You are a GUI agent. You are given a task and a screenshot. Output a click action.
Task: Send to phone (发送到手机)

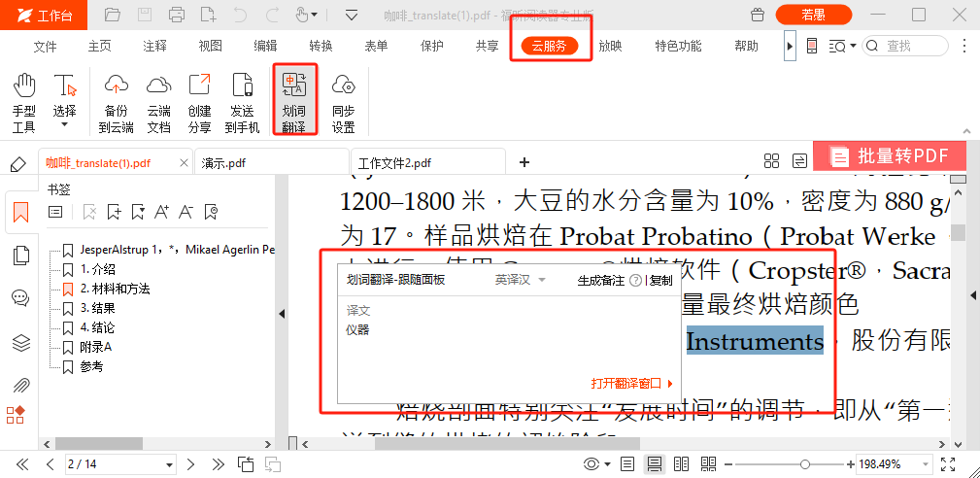coord(242,102)
